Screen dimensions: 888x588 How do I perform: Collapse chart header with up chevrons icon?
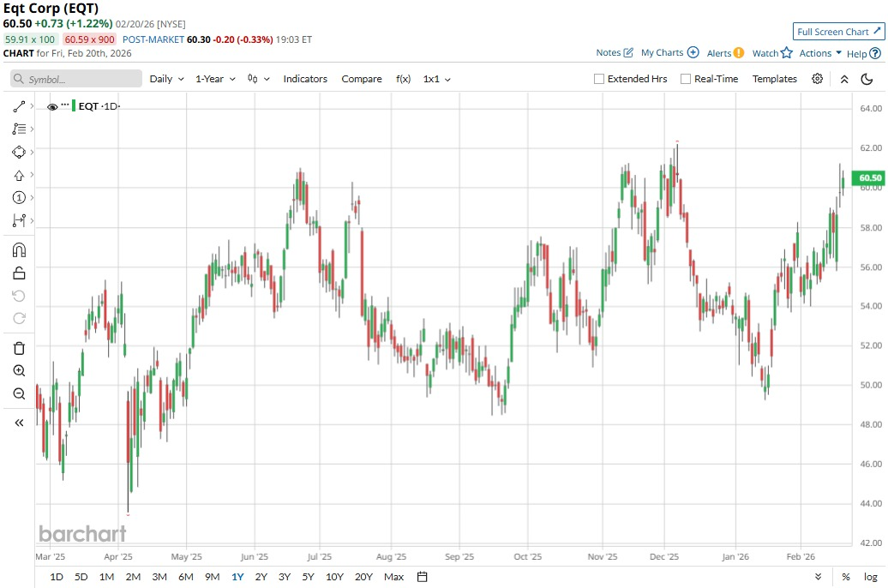point(843,80)
